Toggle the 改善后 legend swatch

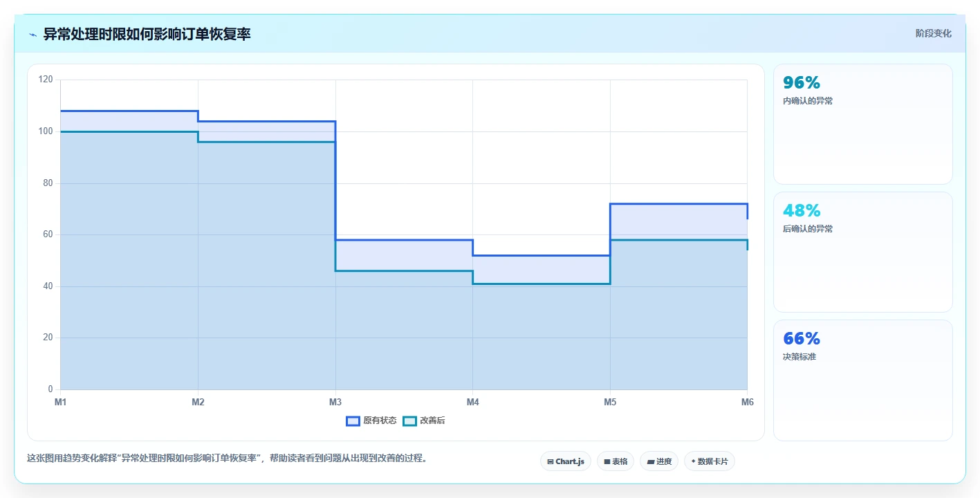(x=409, y=421)
